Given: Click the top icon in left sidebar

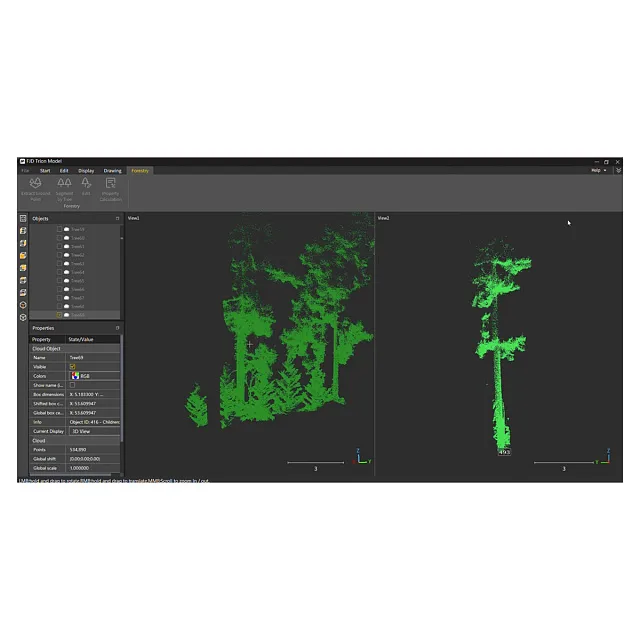Looking at the screenshot, I should click(x=23, y=218).
